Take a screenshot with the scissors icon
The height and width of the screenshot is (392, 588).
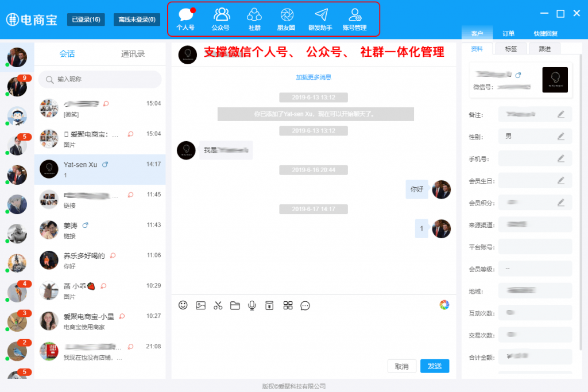click(x=218, y=305)
